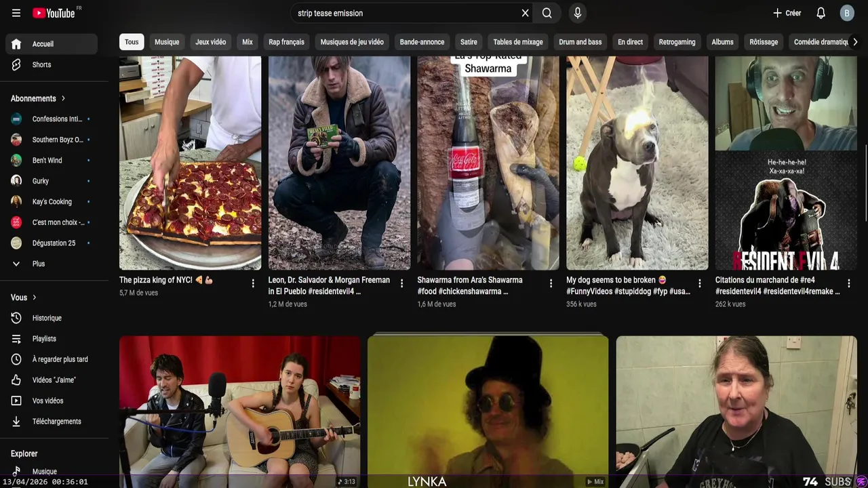868x488 pixels.
Task: Expand the Abonnements section
Action: [x=39, y=98]
